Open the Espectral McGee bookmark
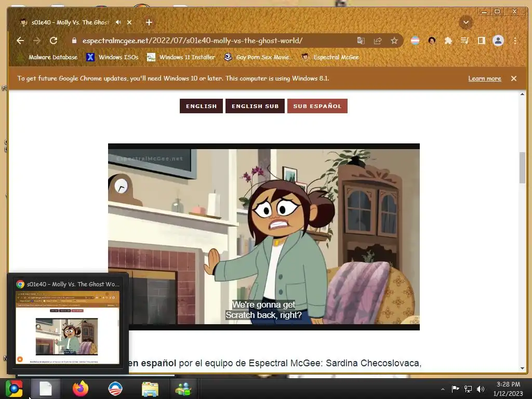532x399 pixels. [x=330, y=57]
